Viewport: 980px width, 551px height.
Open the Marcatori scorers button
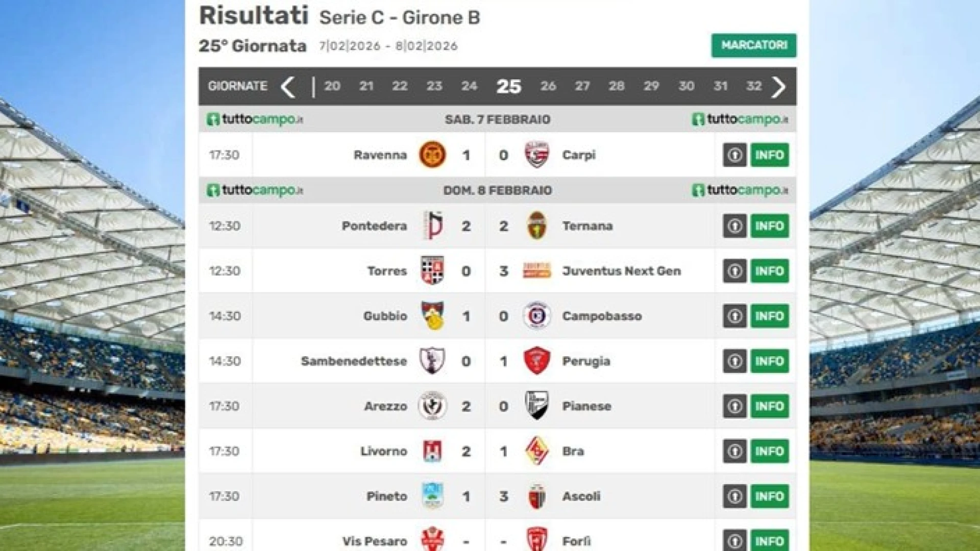(x=753, y=45)
